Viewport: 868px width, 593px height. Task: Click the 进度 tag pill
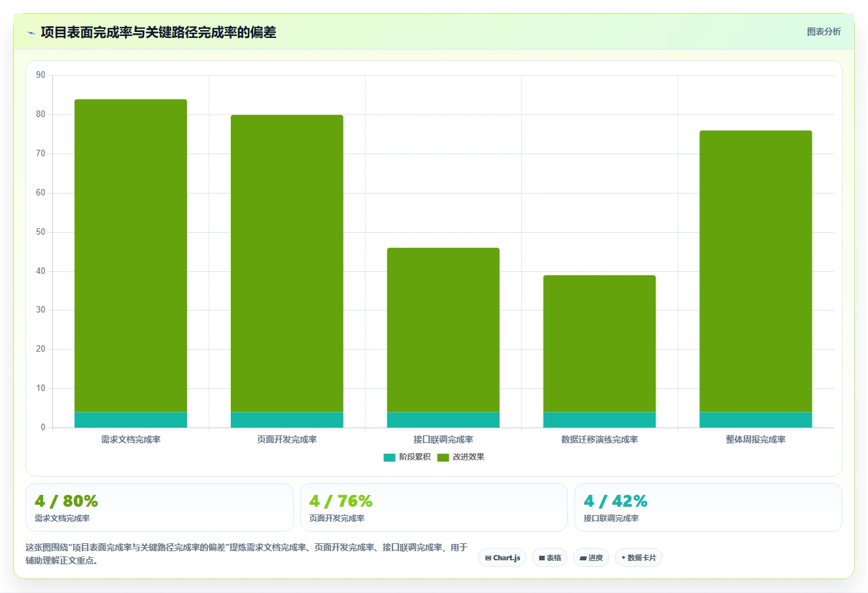coord(591,558)
